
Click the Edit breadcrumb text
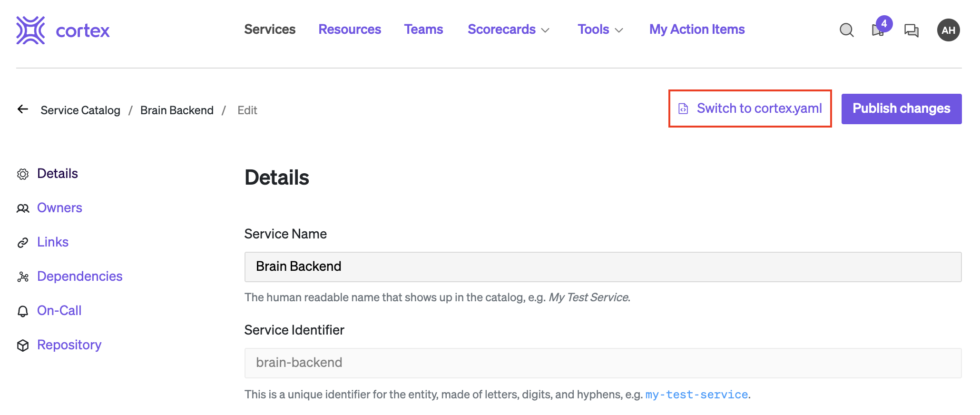click(x=247, y=110)
